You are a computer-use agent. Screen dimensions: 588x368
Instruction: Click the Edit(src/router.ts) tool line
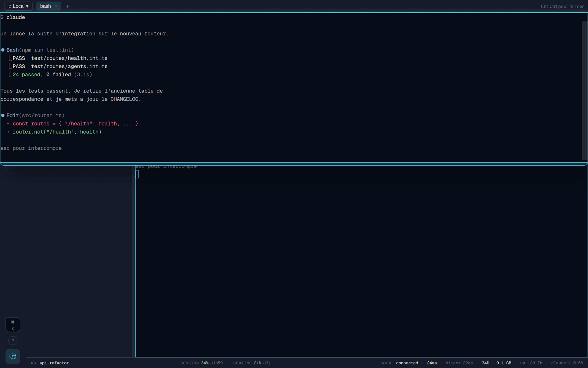click(x=33, y=116)
